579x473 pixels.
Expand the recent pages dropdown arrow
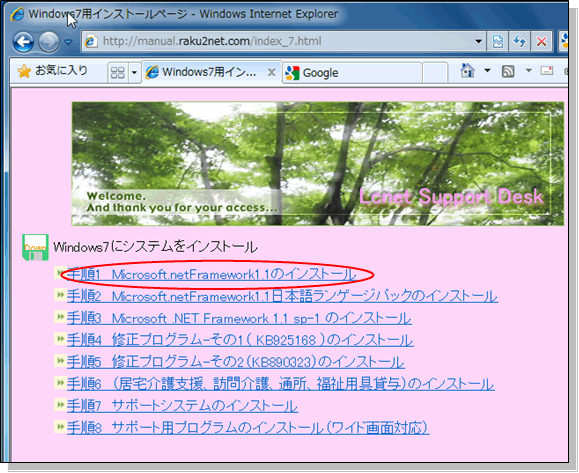[68, 42]
